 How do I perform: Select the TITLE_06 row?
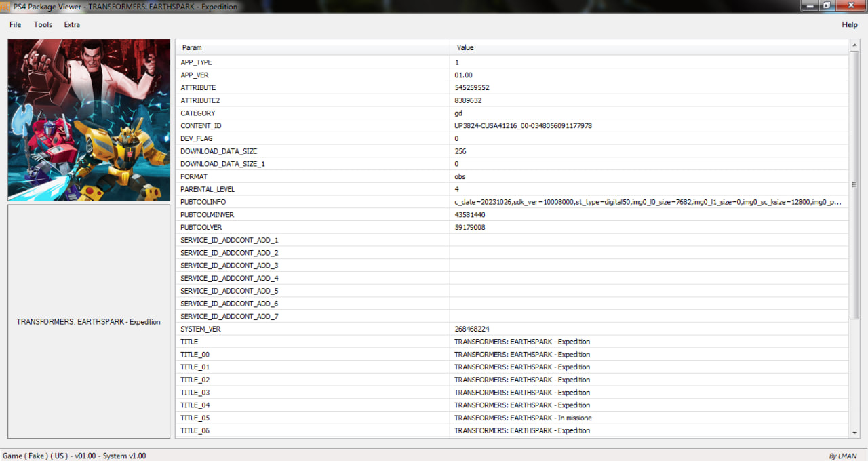tap(512, 431)
